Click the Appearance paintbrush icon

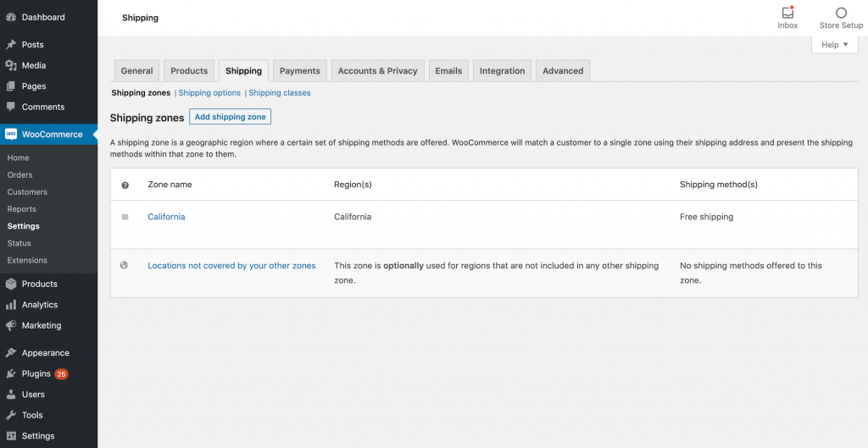[x=11, y=353]
